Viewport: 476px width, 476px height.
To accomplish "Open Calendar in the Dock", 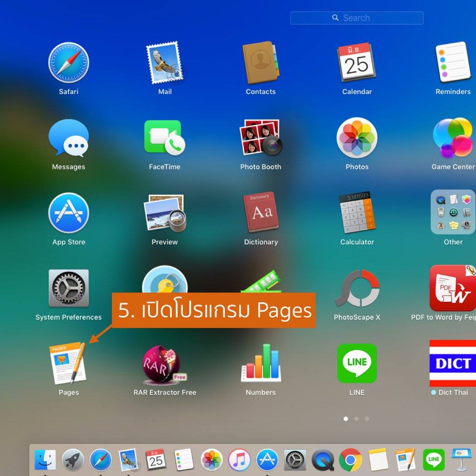I will click(156, 460).
